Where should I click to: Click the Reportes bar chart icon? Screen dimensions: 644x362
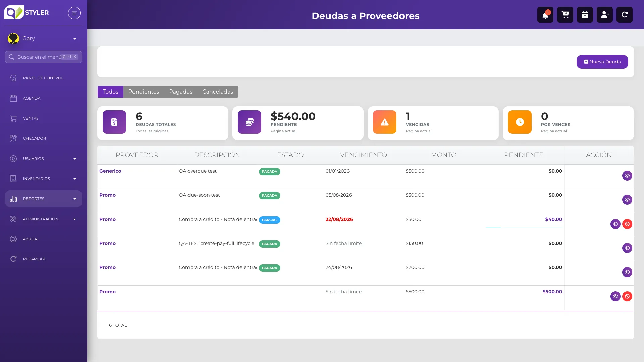pos(13,199)
